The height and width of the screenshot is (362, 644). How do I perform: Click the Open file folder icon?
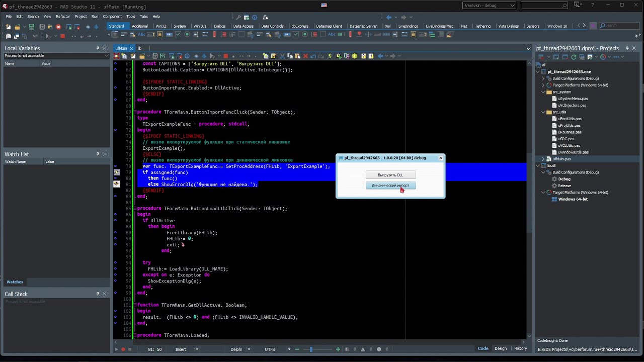point(17,27)
